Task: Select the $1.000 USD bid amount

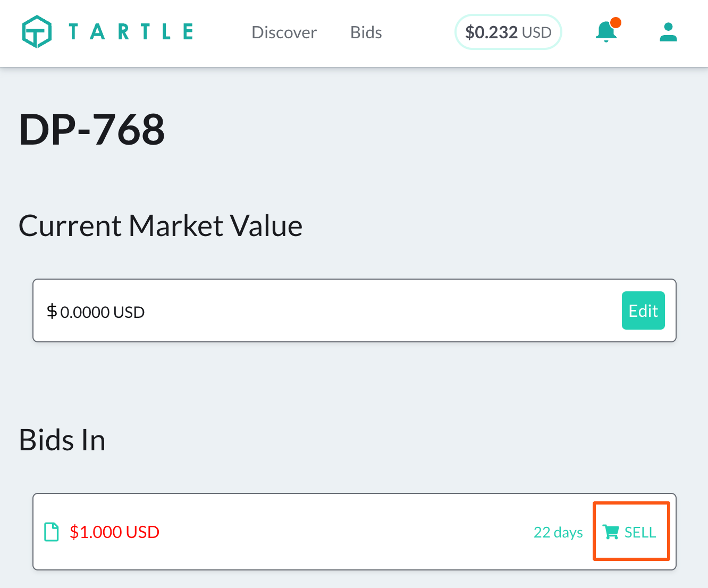Action: click(114, 532)
